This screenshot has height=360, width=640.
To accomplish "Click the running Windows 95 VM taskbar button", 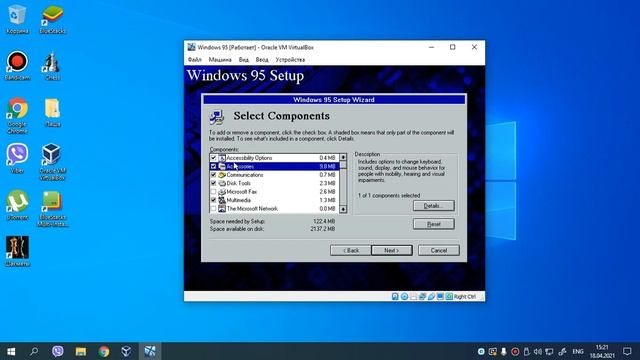I will 150,351.
